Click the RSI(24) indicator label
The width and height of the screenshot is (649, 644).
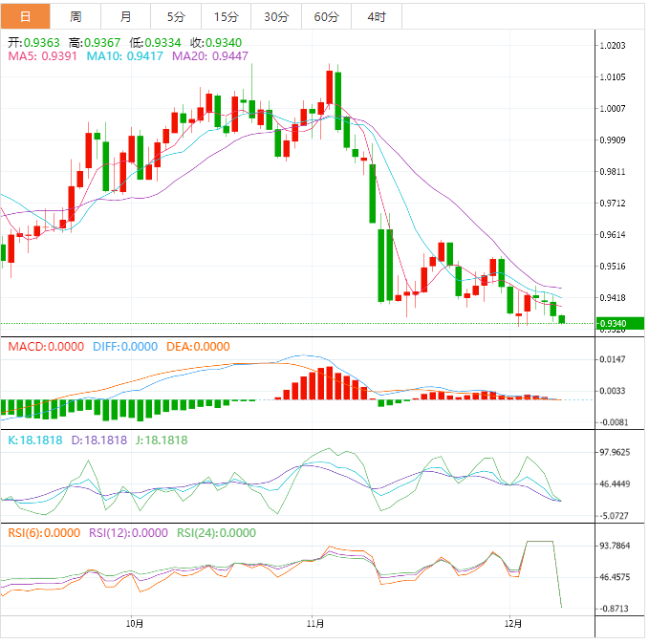[x=217, y=533]
